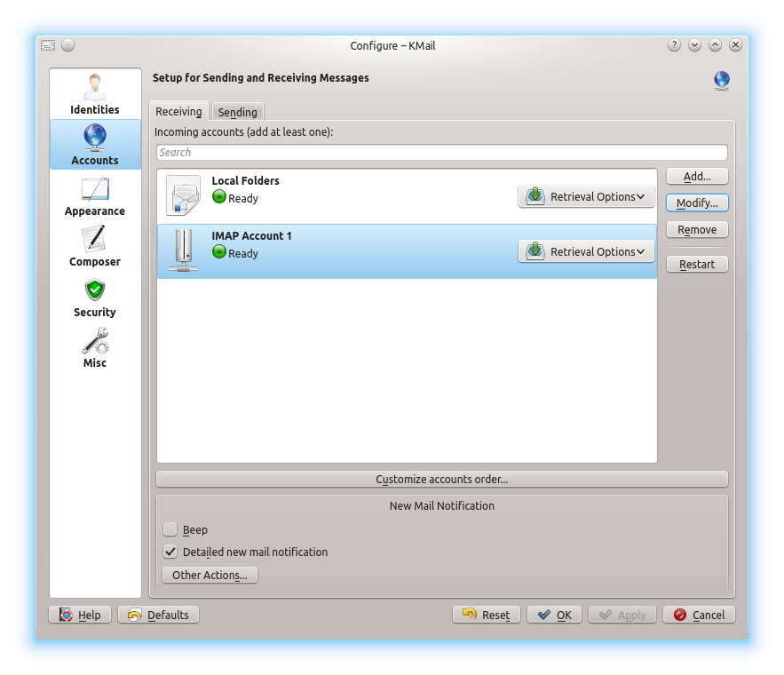Open Retrieval Options for IMAP Account 1

click(x=586, y=251)
